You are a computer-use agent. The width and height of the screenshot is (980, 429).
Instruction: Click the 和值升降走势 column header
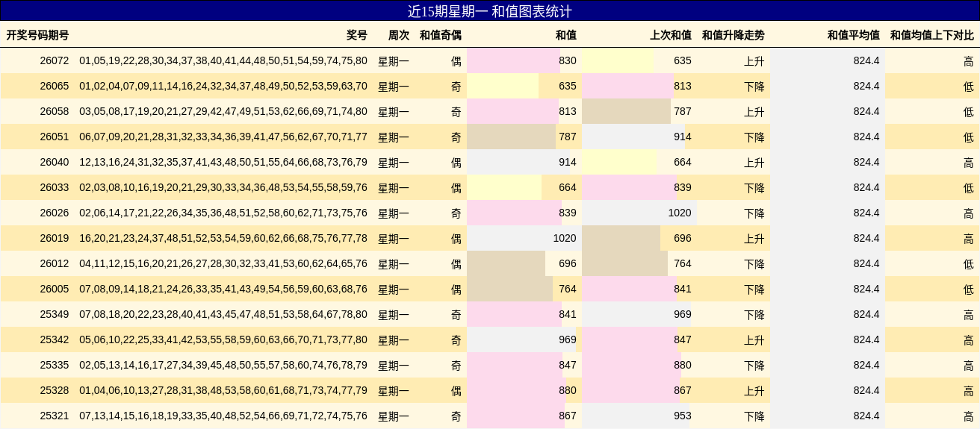coord(734,35)
